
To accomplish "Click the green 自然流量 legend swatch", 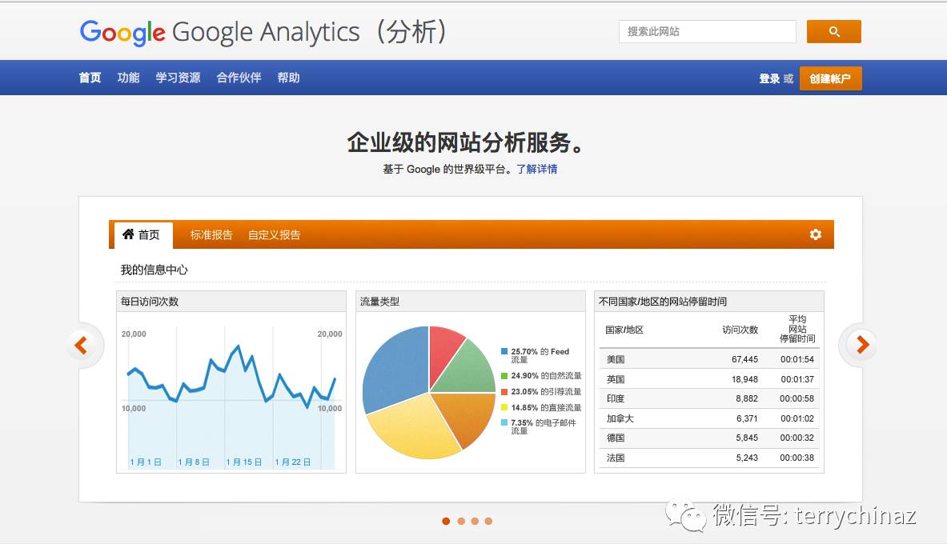I will click(504, 376).
